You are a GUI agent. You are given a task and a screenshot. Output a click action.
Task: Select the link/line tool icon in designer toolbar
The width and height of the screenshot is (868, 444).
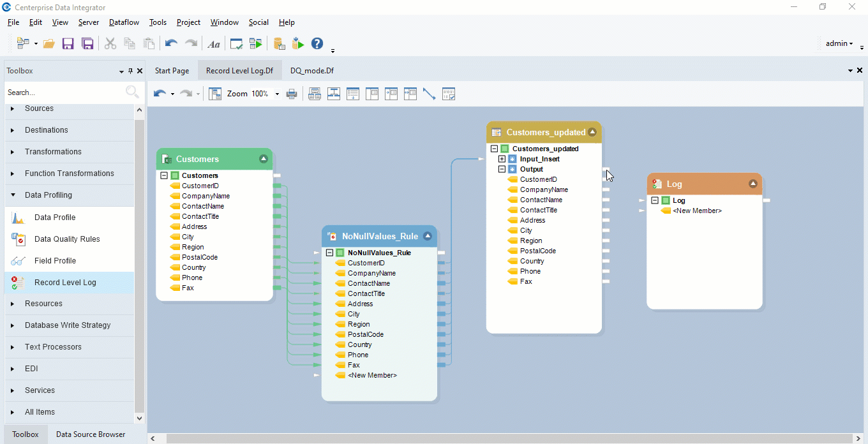(x=429, y=94)
